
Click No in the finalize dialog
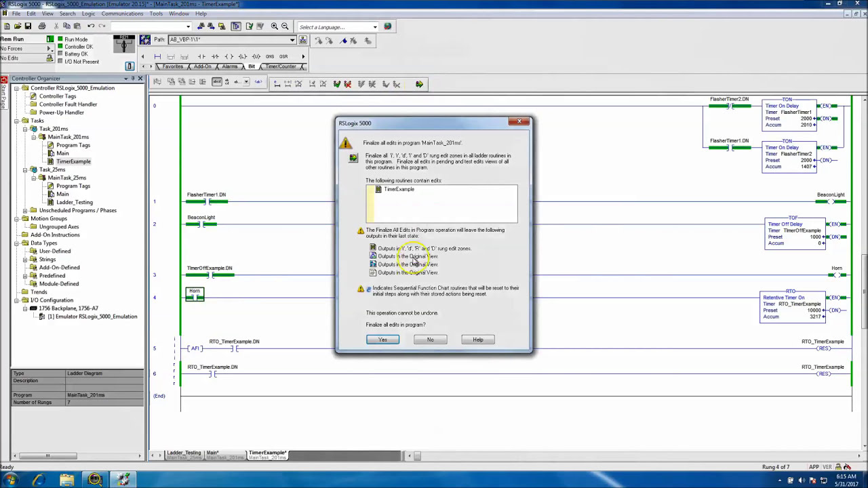point(430,340)
